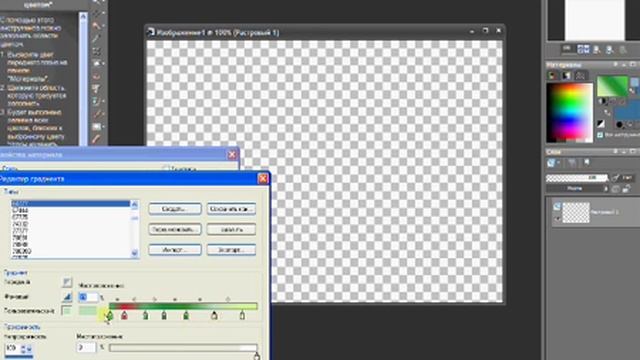640x360 pixels.
Task: Toggle the all tools checkbox in Materials
Action: [600, 135]
